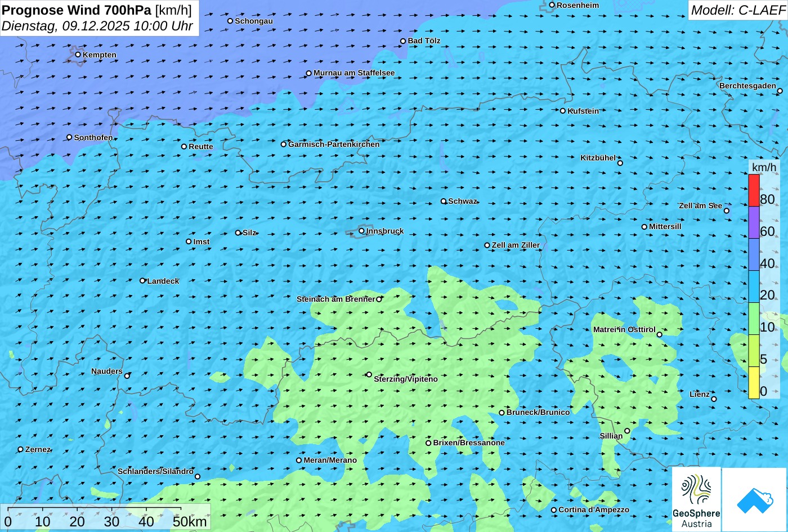The width and height of the screenshot is (788, 532).
Task: Click the 'Reutte' label
Action: [x=201, y=146]
